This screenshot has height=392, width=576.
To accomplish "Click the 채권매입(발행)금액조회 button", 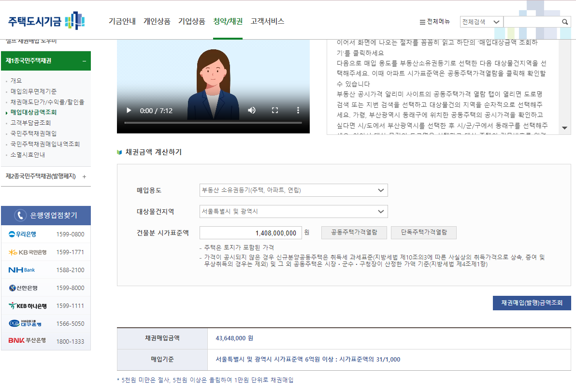I will point(531,302).
